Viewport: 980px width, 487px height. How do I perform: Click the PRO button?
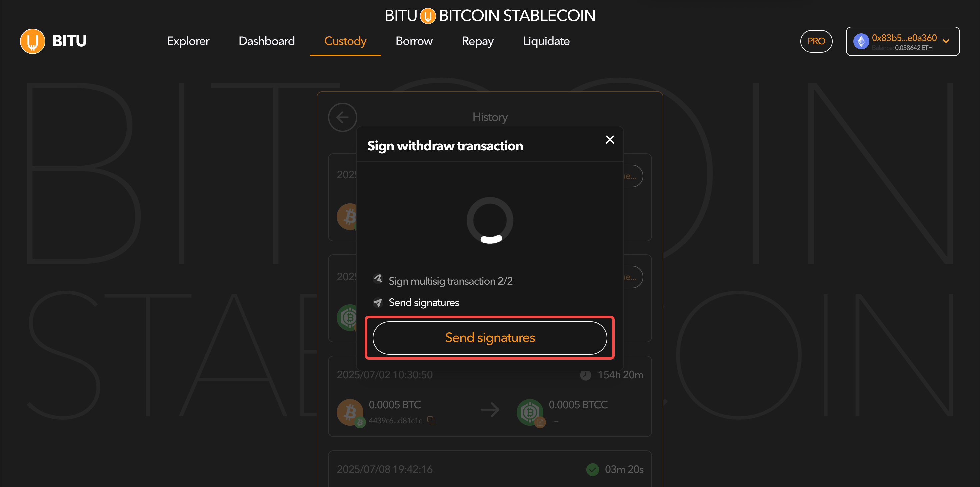tap(816, 41)
